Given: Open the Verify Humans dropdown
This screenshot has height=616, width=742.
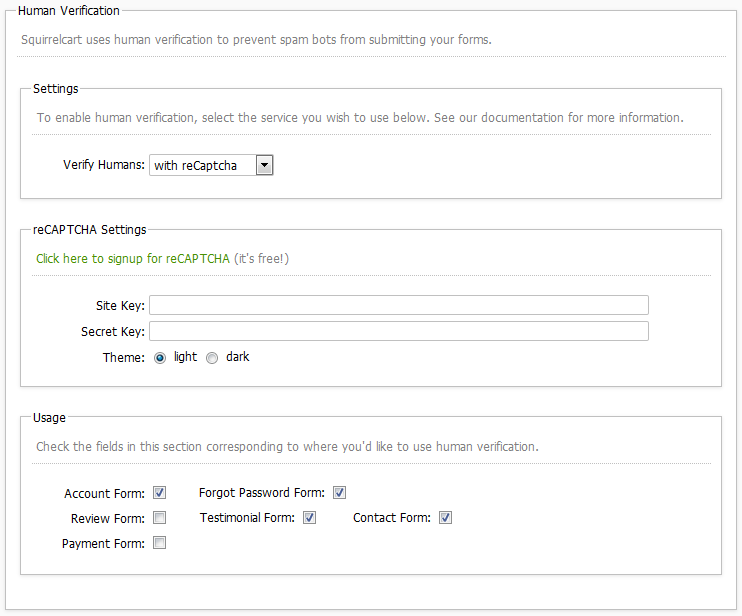Looking at the screenshot, I should pyautogui.click(x=211, y=165).
